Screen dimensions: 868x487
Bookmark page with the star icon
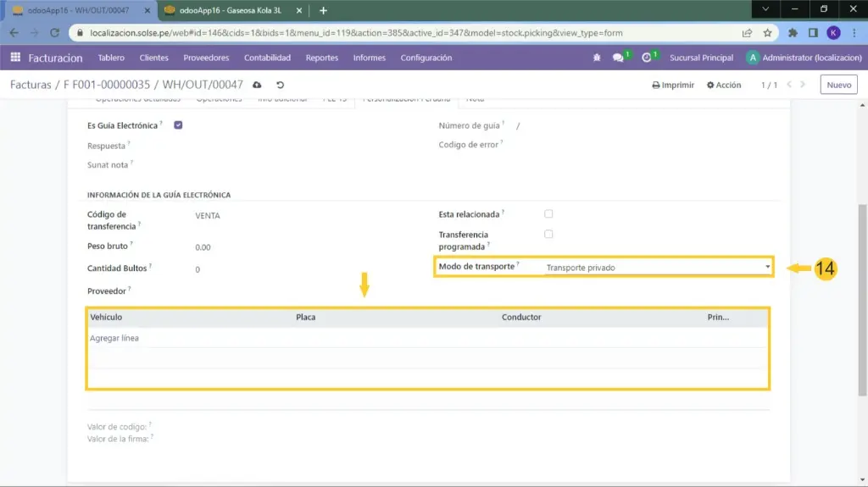[x=767, y=33]
